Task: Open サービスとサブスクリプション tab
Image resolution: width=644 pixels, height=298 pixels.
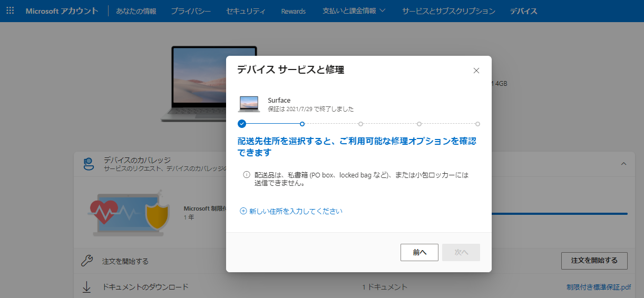Action: 448,11
